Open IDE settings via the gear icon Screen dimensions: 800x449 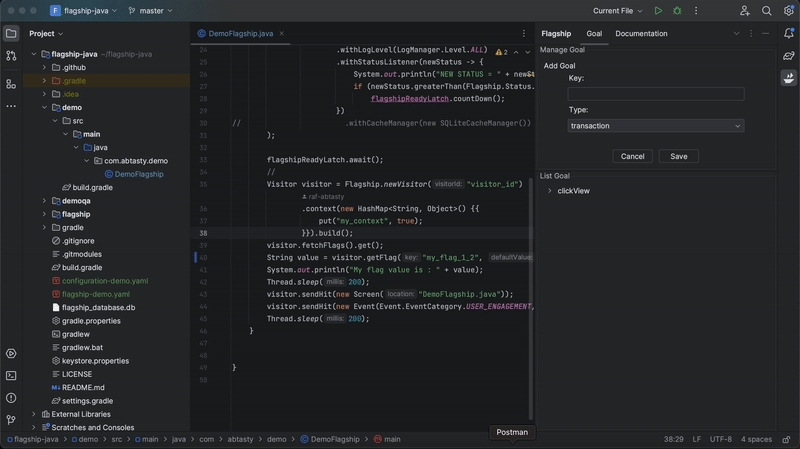click(x=788, y=11)
